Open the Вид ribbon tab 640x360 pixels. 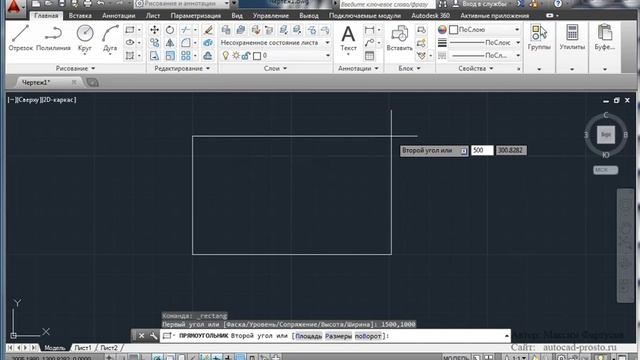pos(237,16)
